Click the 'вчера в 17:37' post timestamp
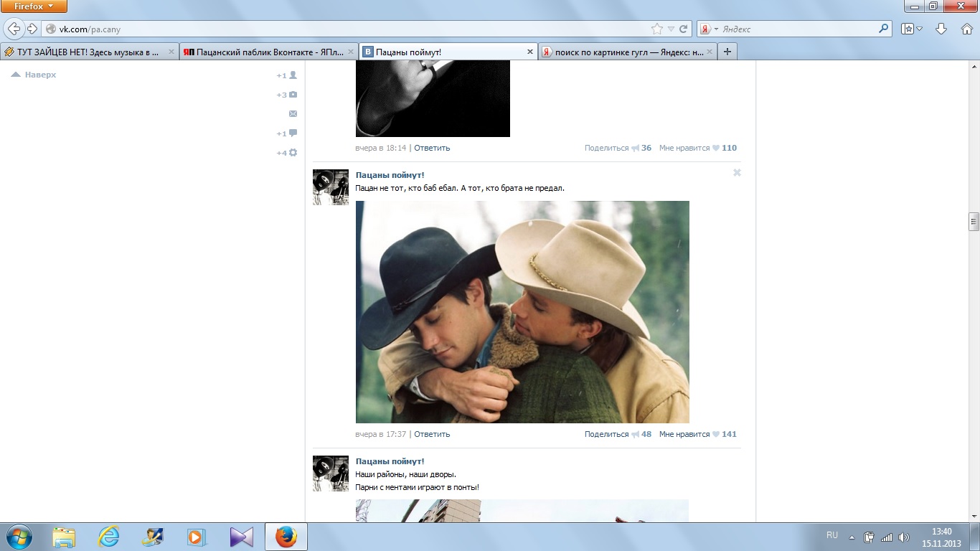980x551 pixels. coord(381,434)
